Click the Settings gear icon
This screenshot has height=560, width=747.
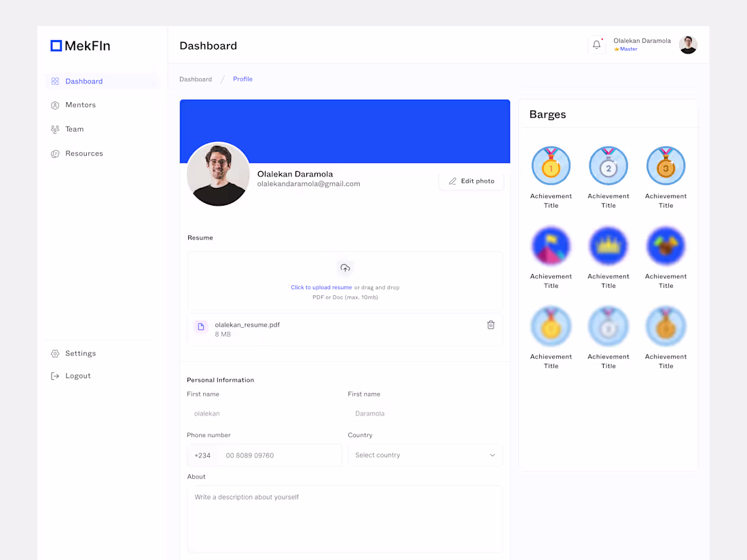[x=54, y=353]
